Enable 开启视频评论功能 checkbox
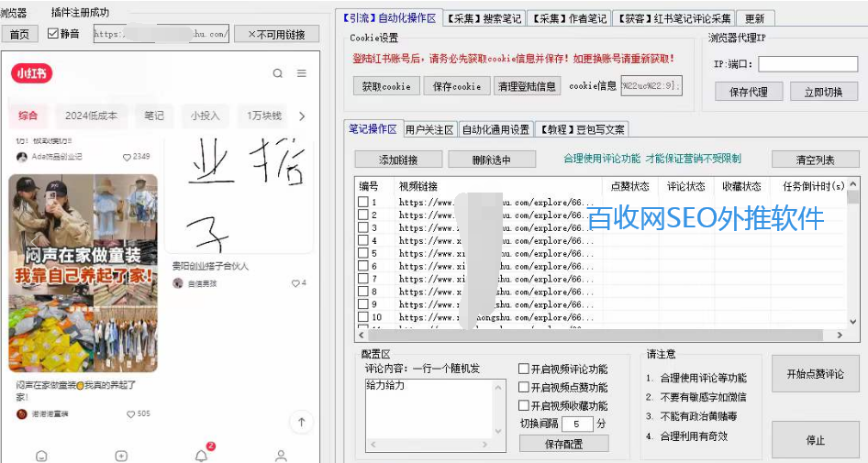This screenshot has height=463, width=868. (x=524, y=369)
